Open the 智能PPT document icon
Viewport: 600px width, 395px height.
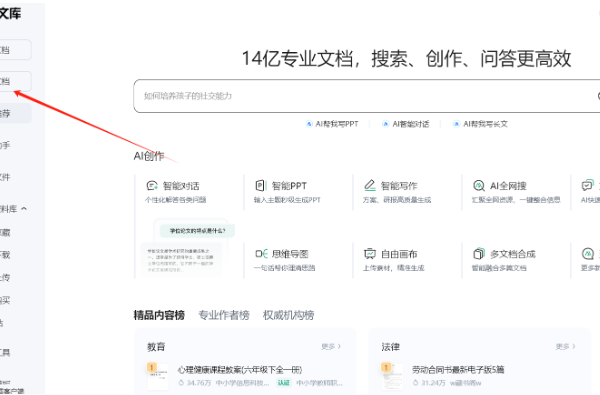click(260, 186)
